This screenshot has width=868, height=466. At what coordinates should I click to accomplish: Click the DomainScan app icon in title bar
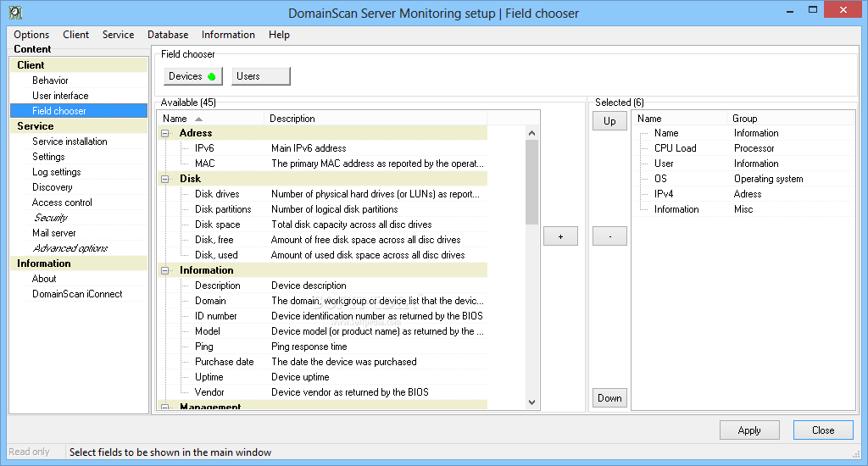click(x=15, y=13)
